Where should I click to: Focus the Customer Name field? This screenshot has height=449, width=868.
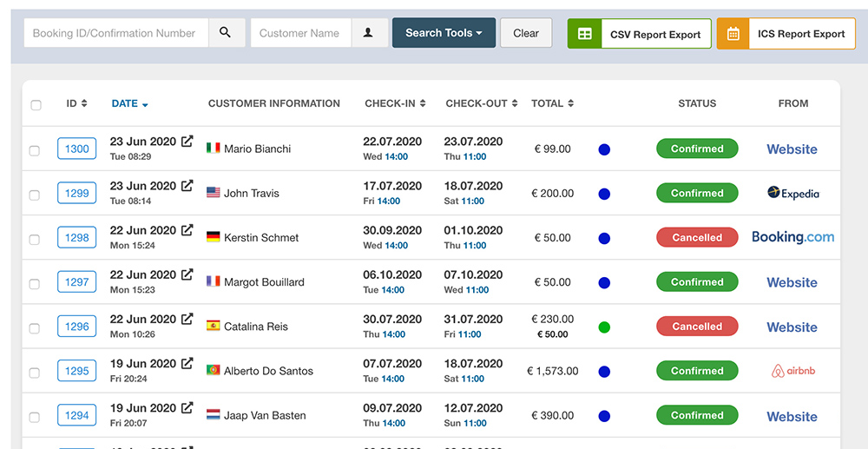point(301,33)
